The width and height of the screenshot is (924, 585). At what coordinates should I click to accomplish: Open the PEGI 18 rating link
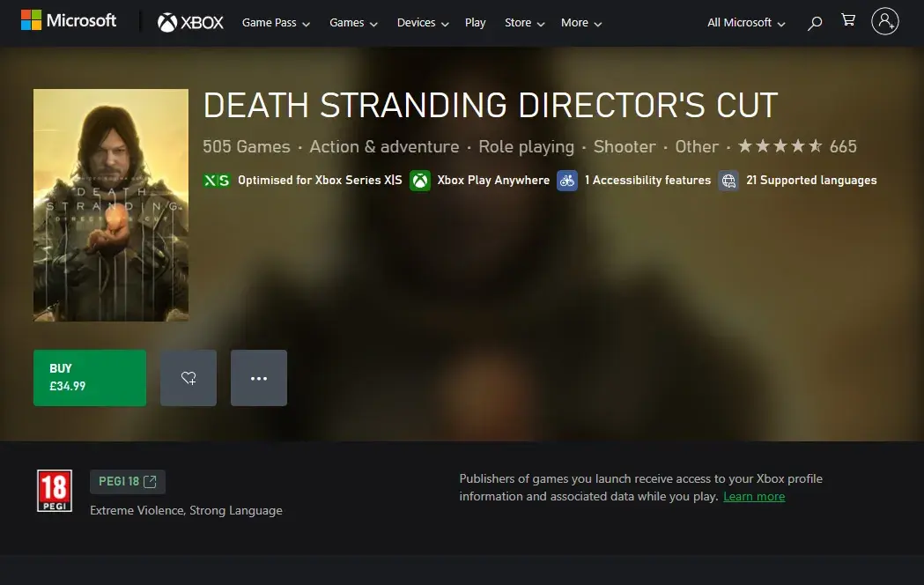(x=128, y=482)
